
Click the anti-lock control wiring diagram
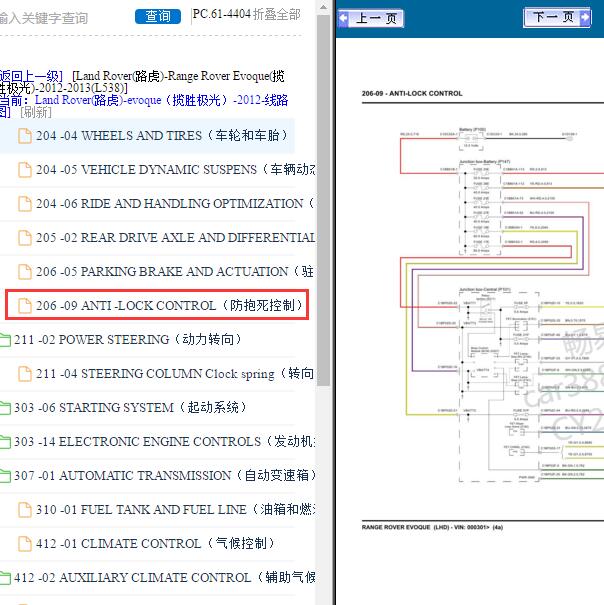click(502, 305)
